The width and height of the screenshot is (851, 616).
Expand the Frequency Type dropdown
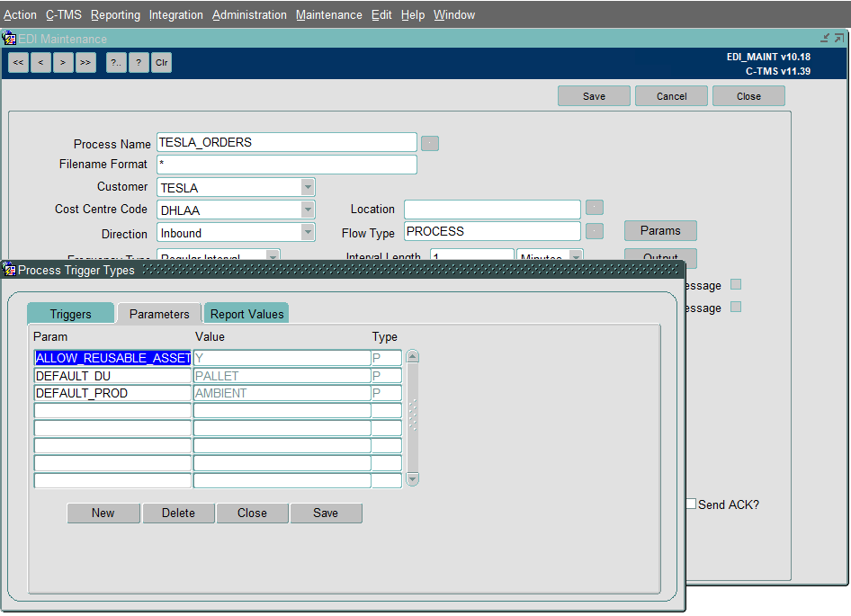[273, 255]
